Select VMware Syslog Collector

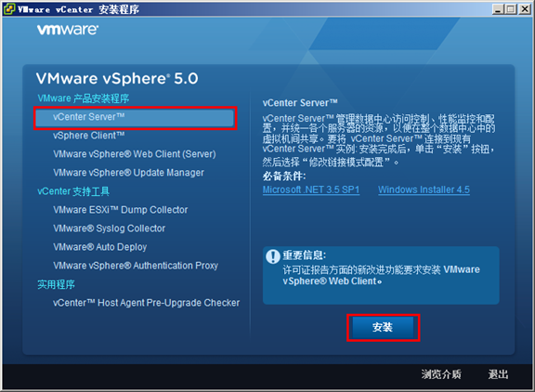pos(110,229)
